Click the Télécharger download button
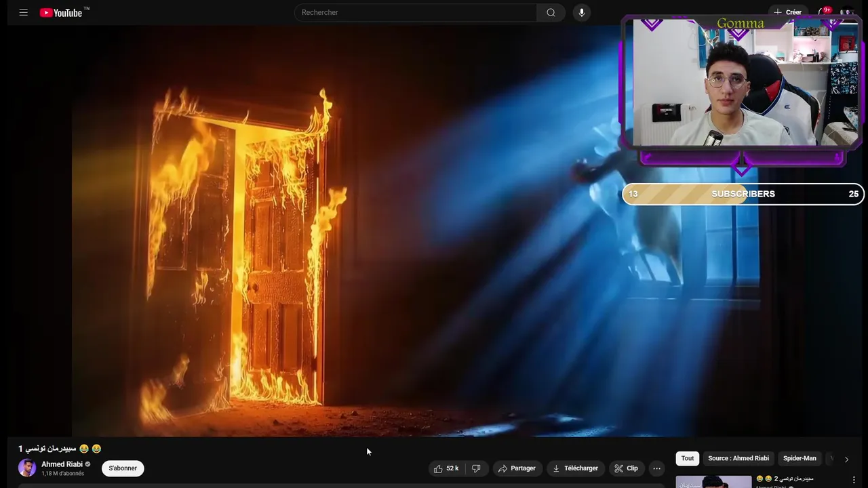Image resolution: width=868 pixels, height=488 pixels. [x=575, y=468]
